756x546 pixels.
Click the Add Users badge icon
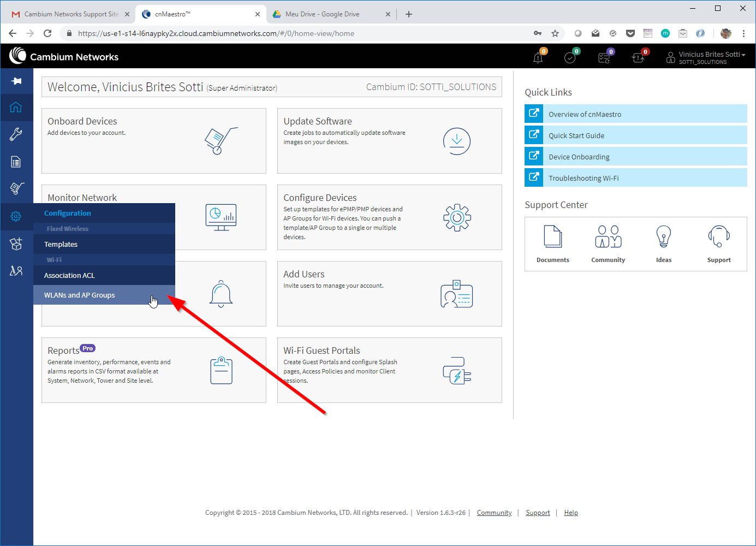457,294
